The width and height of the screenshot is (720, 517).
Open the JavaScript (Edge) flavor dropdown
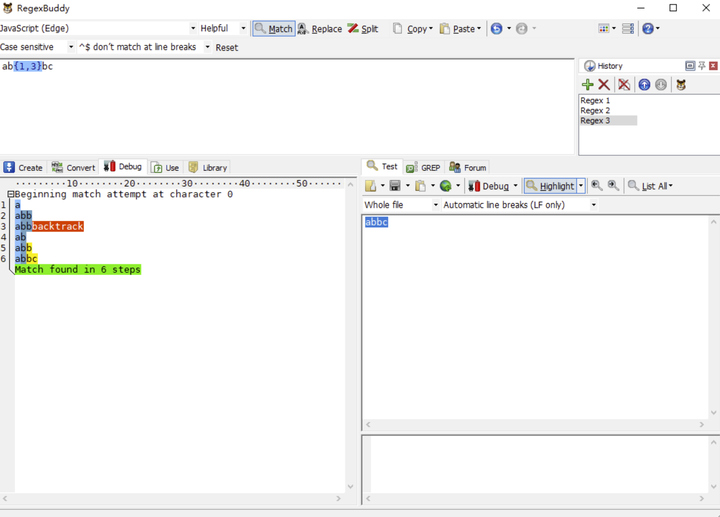pyautogui.click(x=193, y=28)
